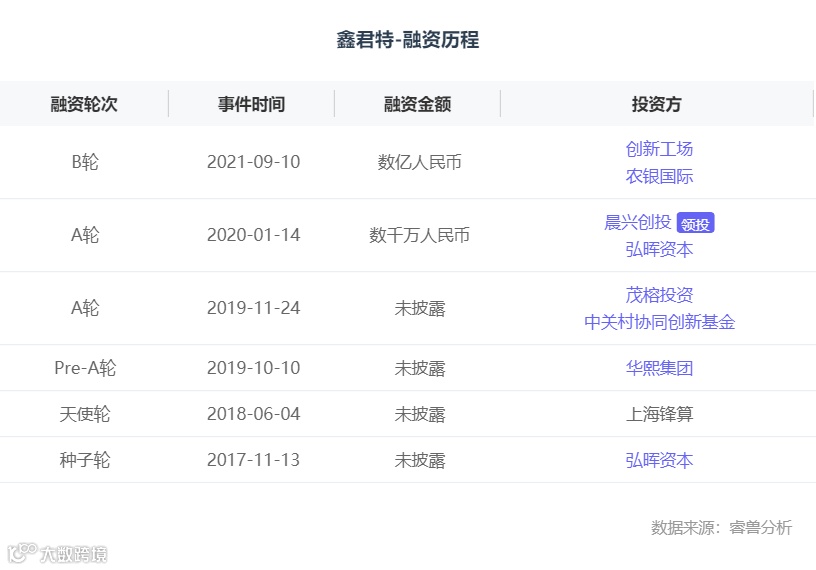Screen dimensions: 816x570
Task: Select A轮 cell in the 2020-01-14 row
Action: pyautogui.click(x=85, y=235)
